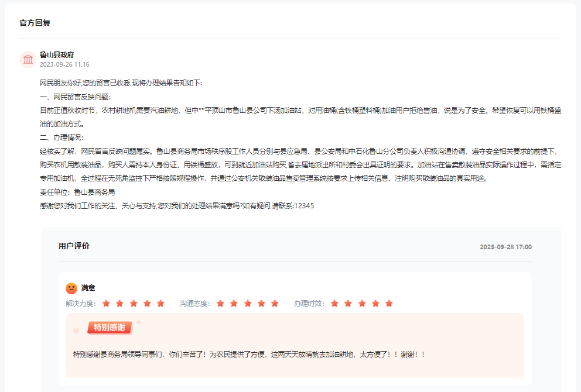Click the line 一、网民留言反映问题
Screen dimensions: 581x392
(76, 97)
